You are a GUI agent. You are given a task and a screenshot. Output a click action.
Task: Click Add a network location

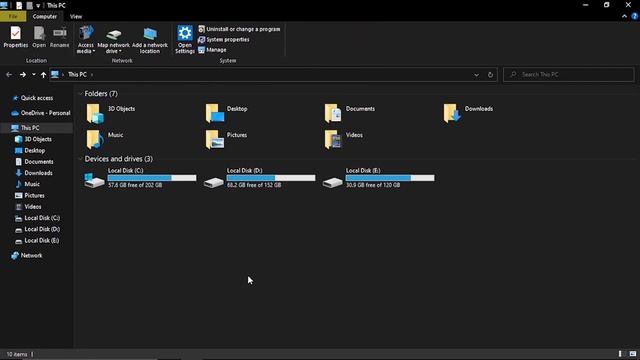coord(150,40)
